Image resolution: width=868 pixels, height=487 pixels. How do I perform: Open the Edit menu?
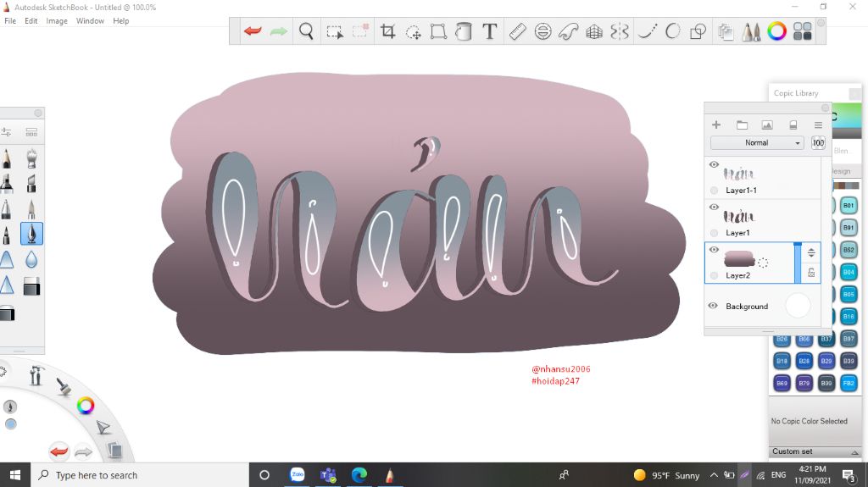point(31,21)
